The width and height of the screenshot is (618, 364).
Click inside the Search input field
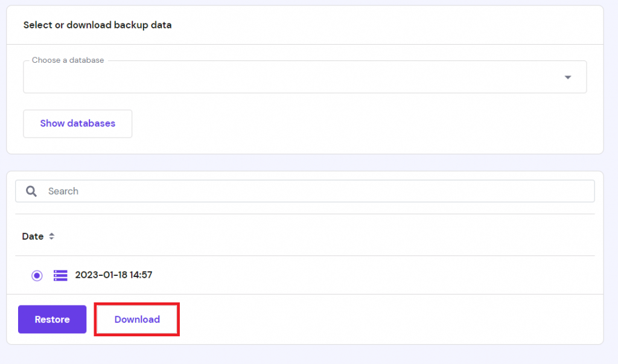241,191
